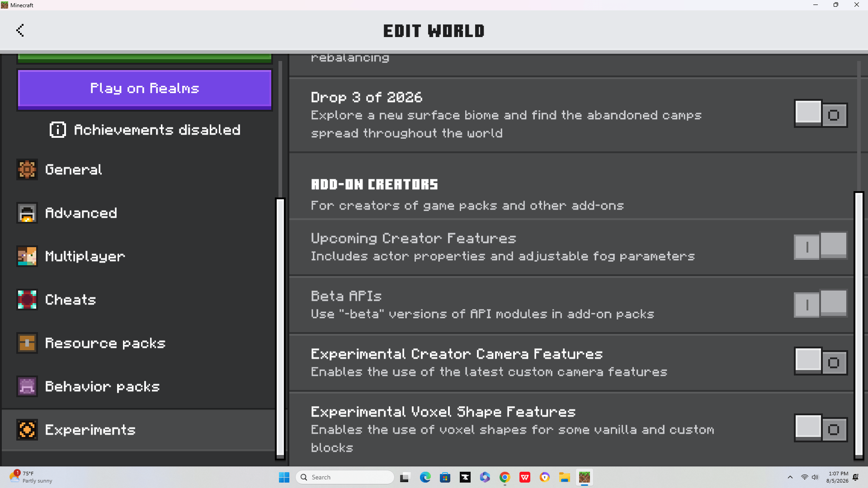Viewport: 868px width, 488px height.
Task: Open the Behavior packs tab
Action: tap(138, 386)
